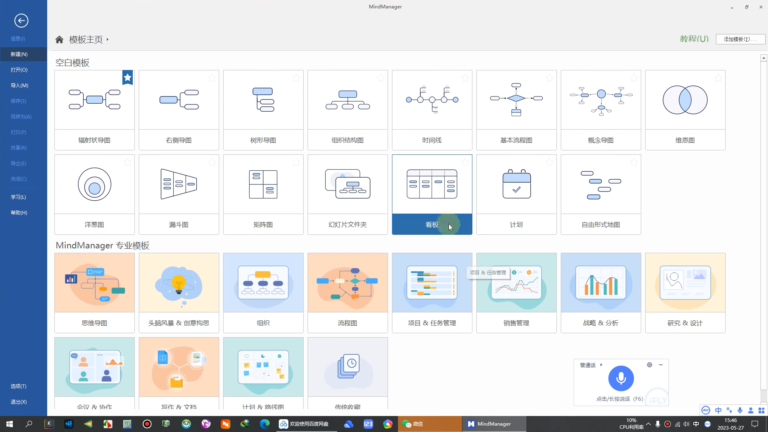Pick the 自由形式地图 freeform map template
Viewport: 768px width, 432px height.
pyautogui.click(x=600, y=194)
